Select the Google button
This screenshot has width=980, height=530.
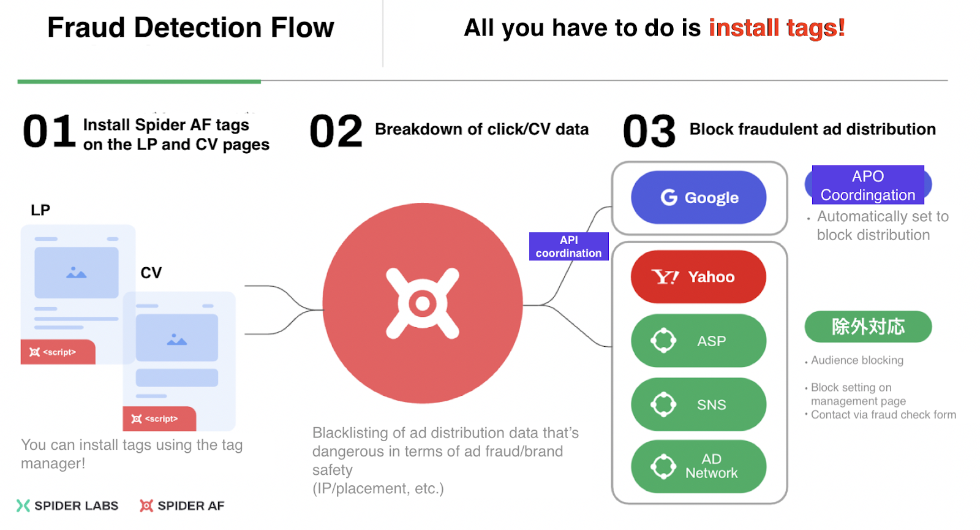coord(698,197)
